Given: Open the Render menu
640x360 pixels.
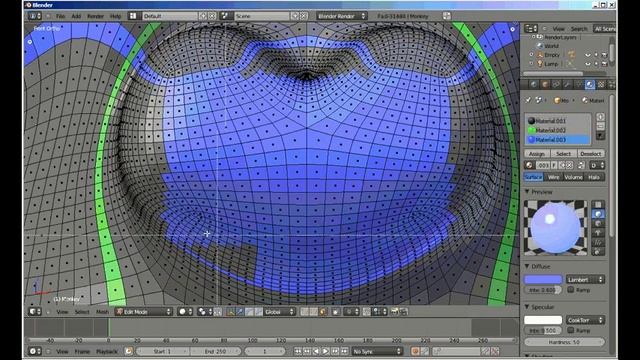Looking at the screenshot, I should coord(96,16).
